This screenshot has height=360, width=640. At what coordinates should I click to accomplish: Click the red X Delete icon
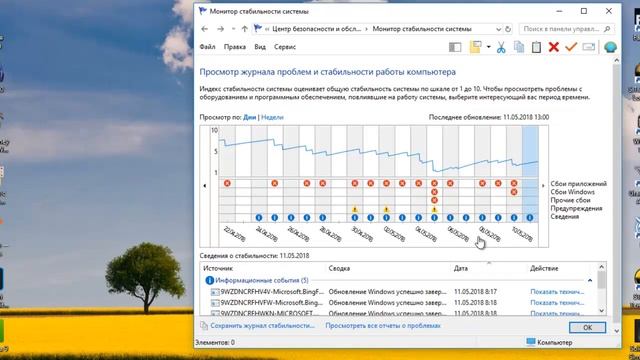[x=553, y=47]
